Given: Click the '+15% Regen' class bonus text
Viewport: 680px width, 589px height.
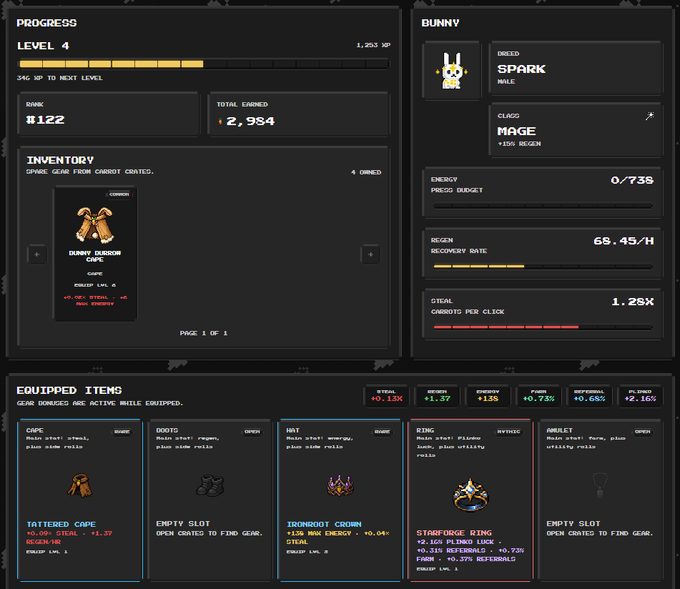Looking at the screenshot, I should pos(519,144).
